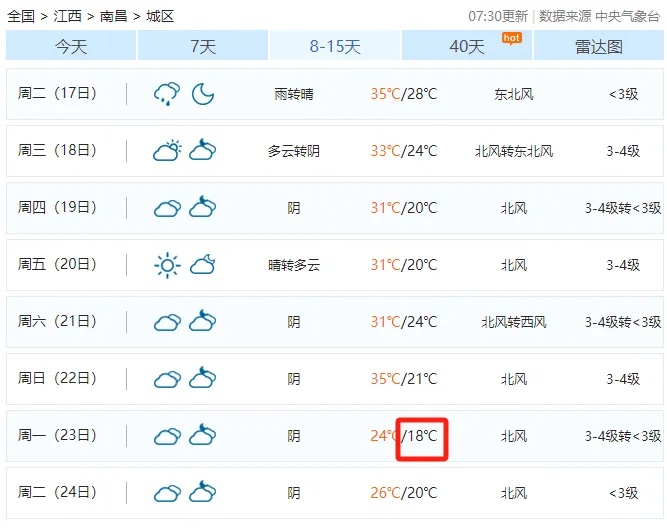667x528 pixels.
Task: Click the 35℃/21℃ temperature
Action: (x=404, y=379)
